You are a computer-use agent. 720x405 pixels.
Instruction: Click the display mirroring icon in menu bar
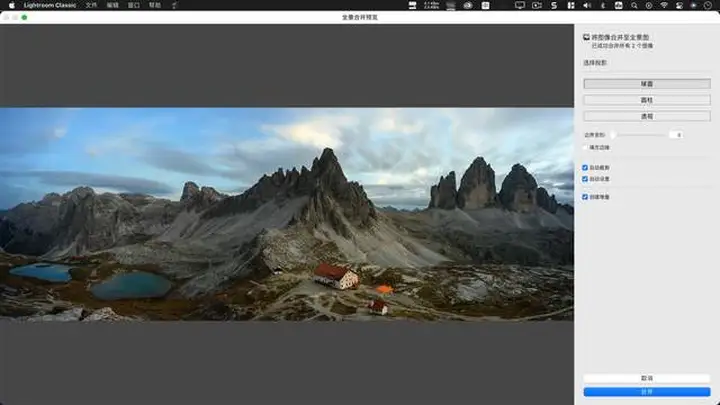click(x=520, y=5)
